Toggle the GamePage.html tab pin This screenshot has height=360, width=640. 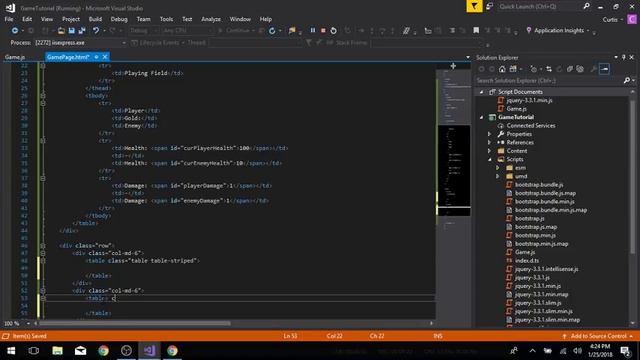[x=96, y=57]
